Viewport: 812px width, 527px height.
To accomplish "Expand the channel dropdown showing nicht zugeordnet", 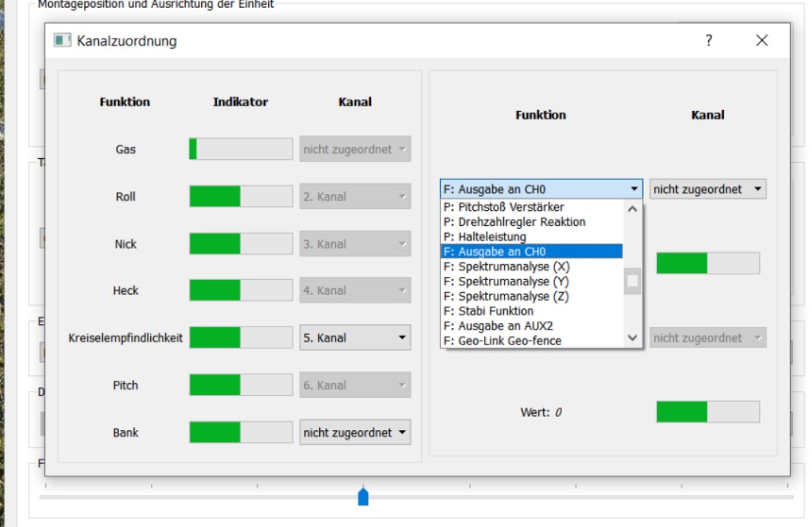I will (707, 190).
